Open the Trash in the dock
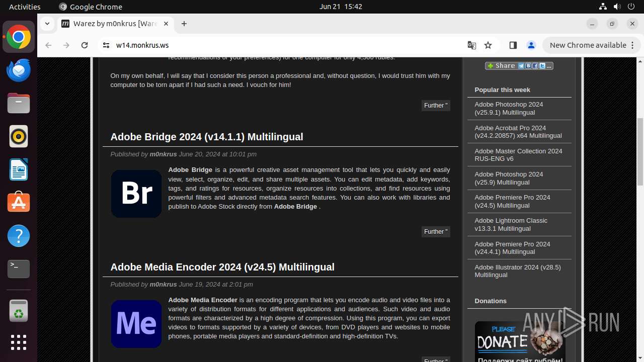The height and width of the screenshot is (362, 644). click(19, 310)
